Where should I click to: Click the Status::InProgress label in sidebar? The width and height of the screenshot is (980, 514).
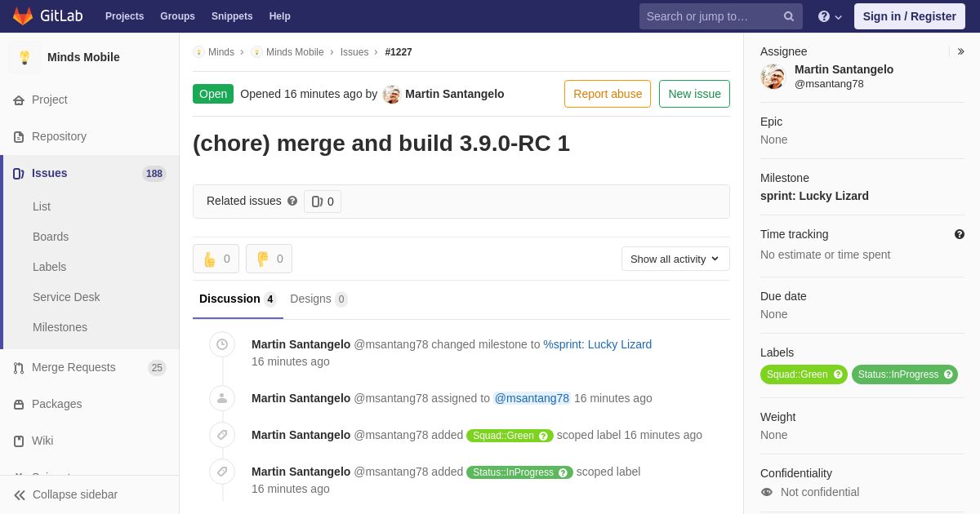click(x=904, y=374)
